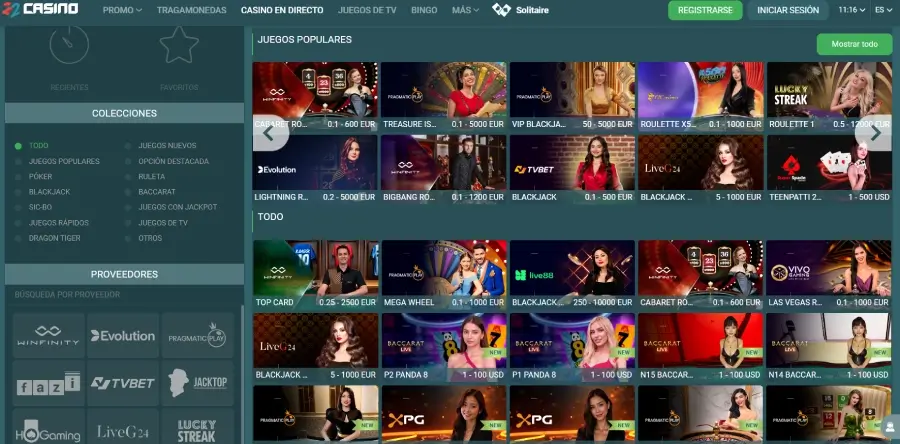The image size is (900, 444).
Task: Click the 22 Casino logo
Action: pyautogui.click(x=40, y=9)
